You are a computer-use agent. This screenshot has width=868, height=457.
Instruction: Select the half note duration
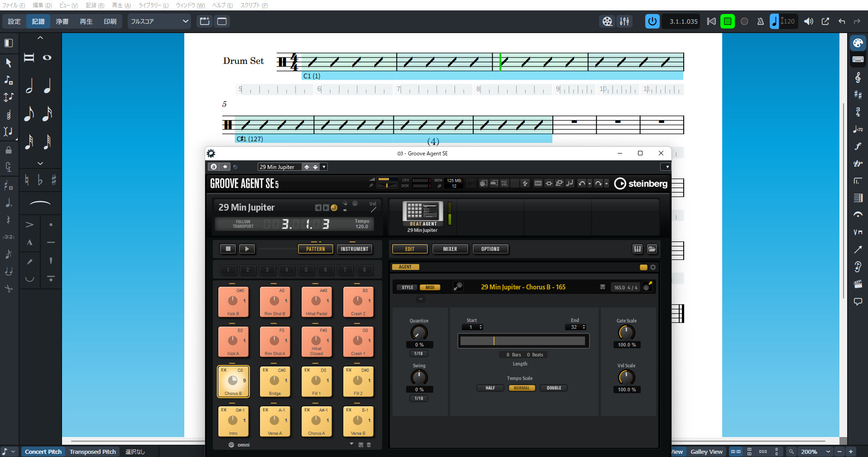pos(29,85)
